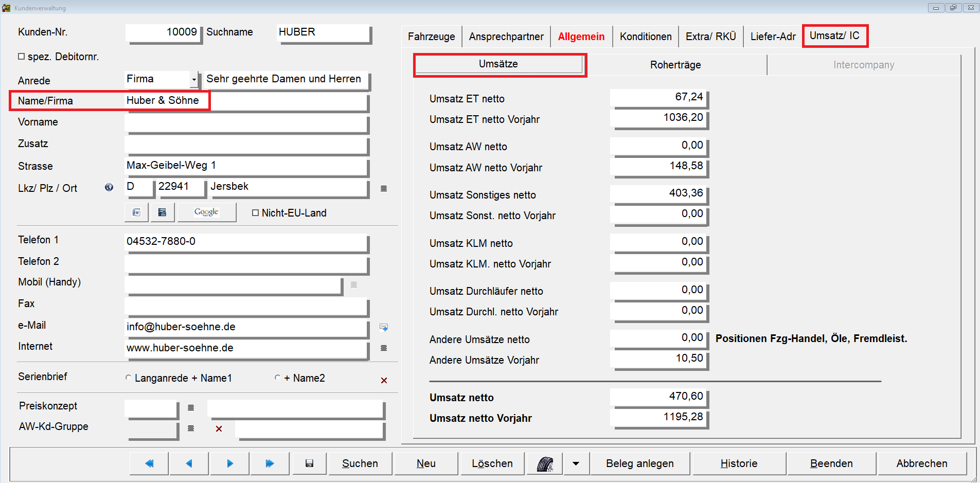Open Google Maps for the address

click(x=207, y=212)
